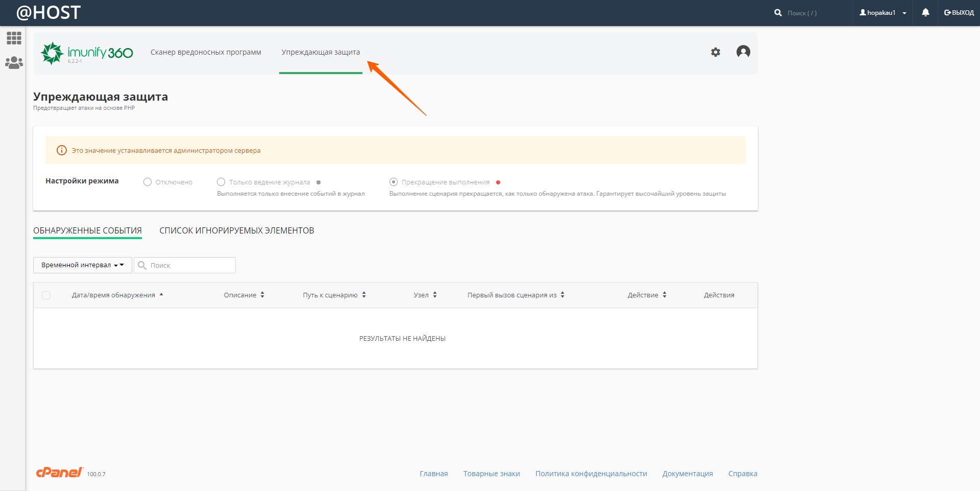This screenshot has height=491, width=980.
Task: Select the 'Отключено' mode radio button
Action: pyautogui.click(x=148, y=182)
